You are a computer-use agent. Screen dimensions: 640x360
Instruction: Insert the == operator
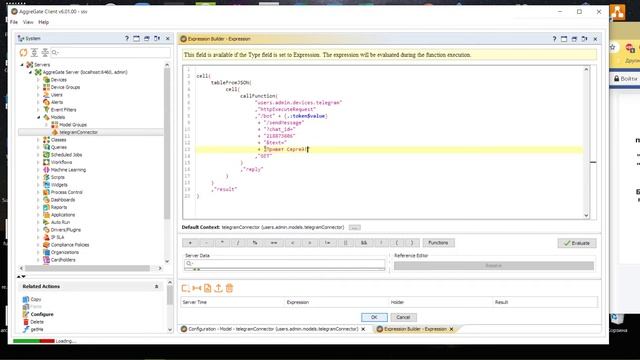[x=274, y=243]
